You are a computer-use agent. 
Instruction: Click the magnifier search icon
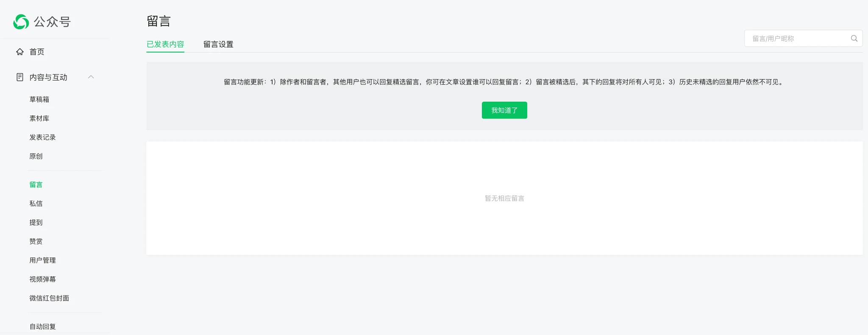(854, 39)
